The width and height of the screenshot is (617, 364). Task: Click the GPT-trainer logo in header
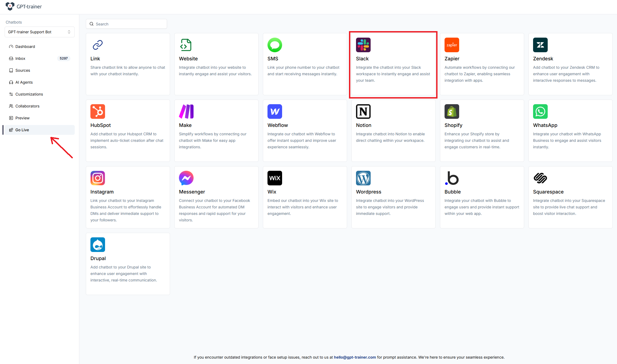(x=24, y=6)
